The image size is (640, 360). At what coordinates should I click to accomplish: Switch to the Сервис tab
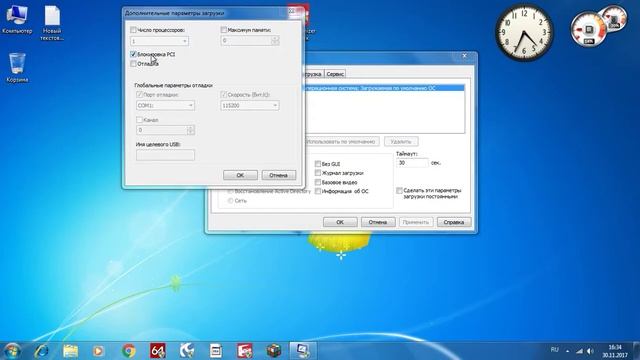coord(335,74)
